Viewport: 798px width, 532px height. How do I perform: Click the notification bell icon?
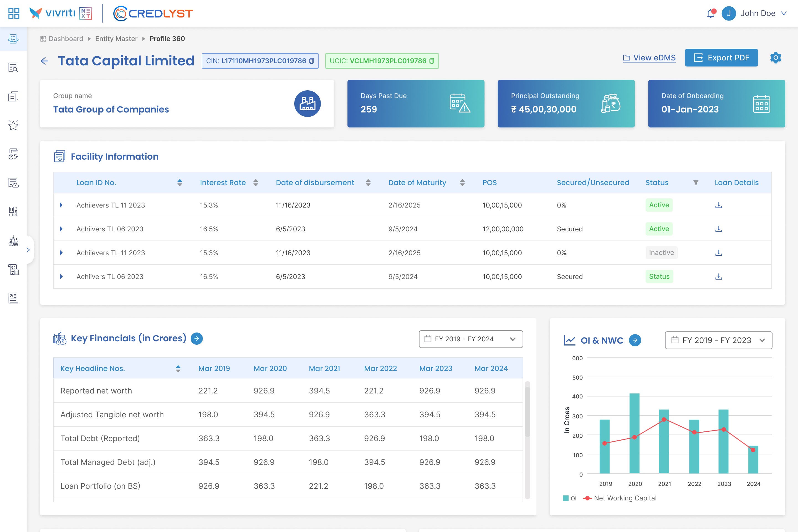(710, 14)
